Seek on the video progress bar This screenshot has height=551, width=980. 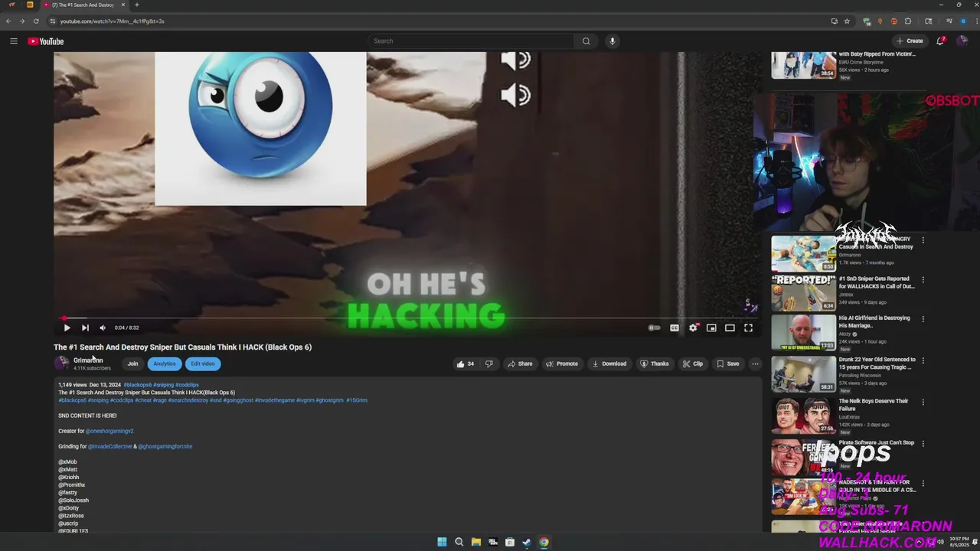[408, 318]
